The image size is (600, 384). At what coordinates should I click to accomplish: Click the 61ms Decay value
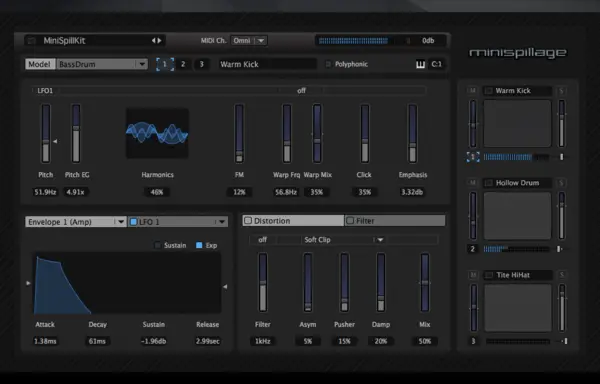click(97, 341)
